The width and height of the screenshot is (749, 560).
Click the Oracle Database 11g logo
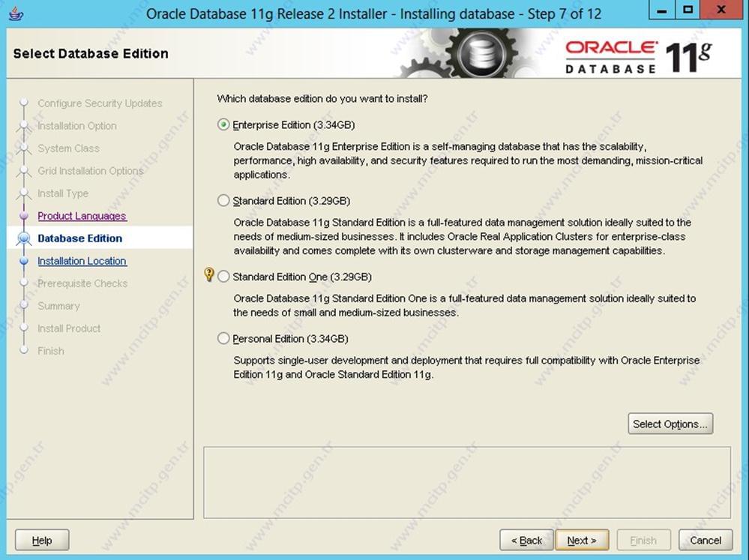click(x=638, y=56)
